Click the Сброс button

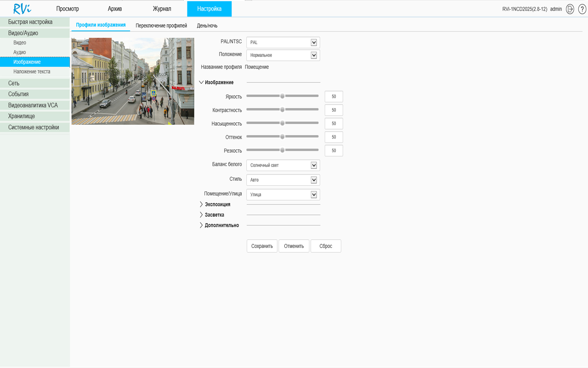(326, 246)
